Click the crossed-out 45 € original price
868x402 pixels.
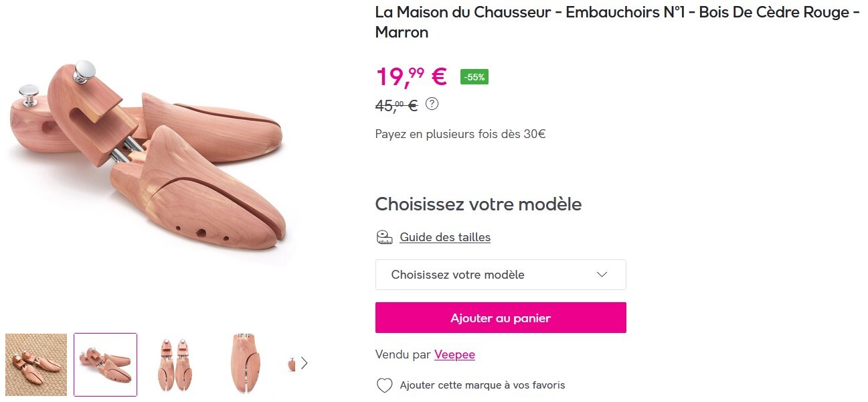pyautogui.click(x=396, y=105)
